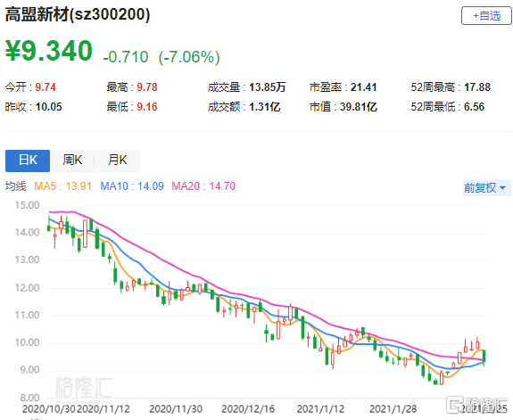
Task: Switch to 月K monthly chart tab
Action: coord(117,161)
